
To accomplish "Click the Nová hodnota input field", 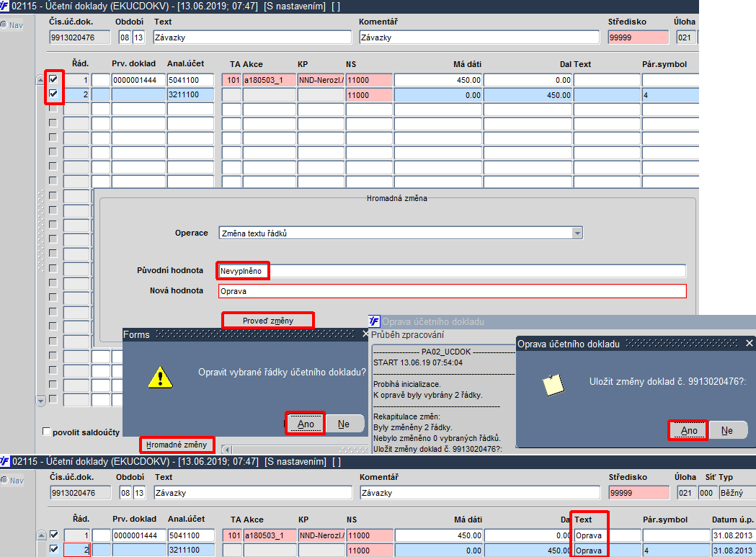I will coord(453,291).
